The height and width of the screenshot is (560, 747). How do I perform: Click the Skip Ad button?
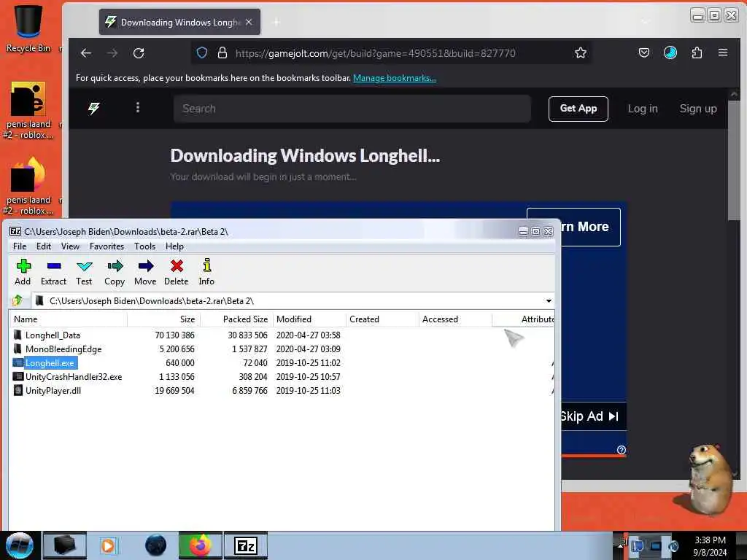[x=593, y=416]
